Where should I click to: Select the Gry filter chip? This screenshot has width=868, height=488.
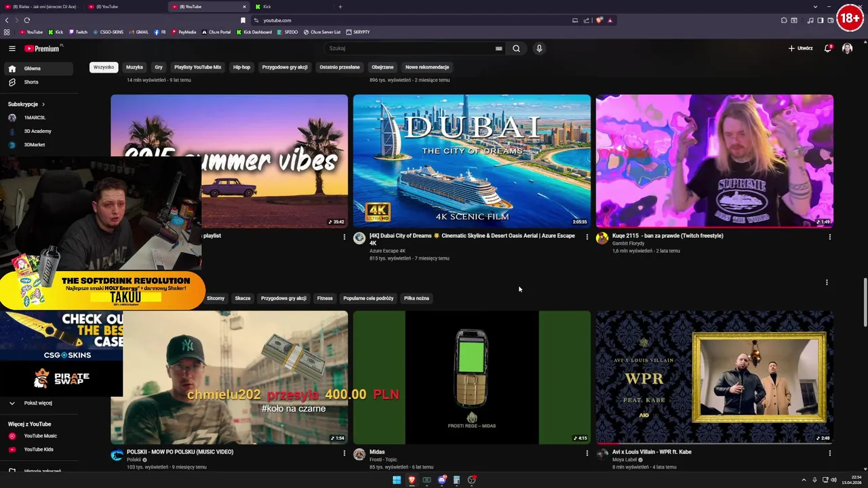click(159, 67)
